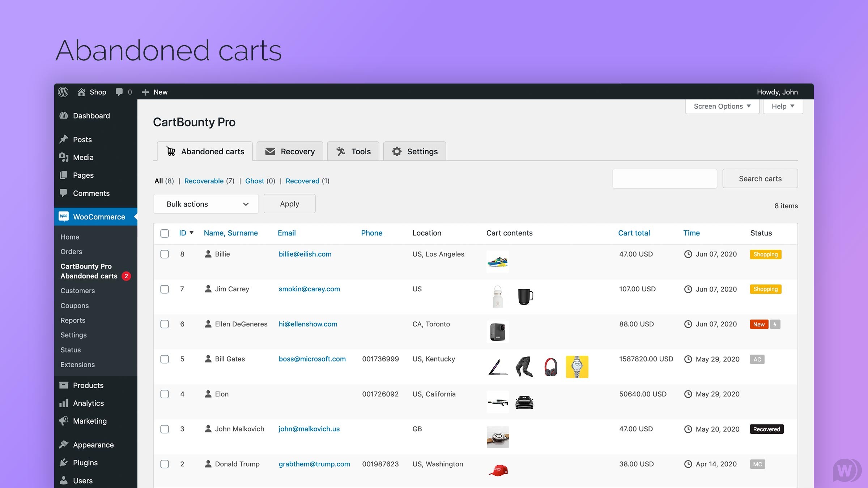868x488 pixels.
Task: Filter carts by the Recoverable link
Action: point(204,181)
